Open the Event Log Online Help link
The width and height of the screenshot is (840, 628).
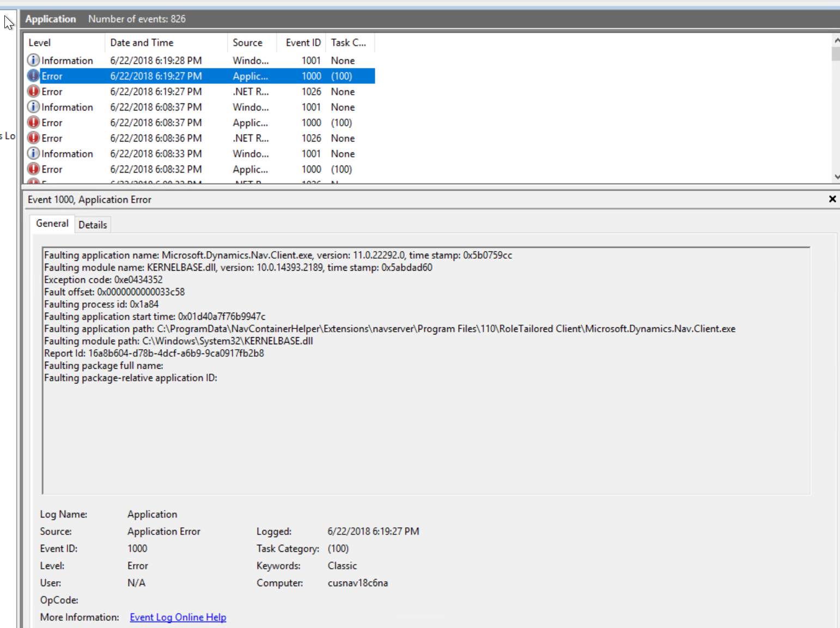pyautogui.click(x=178, y=617)
